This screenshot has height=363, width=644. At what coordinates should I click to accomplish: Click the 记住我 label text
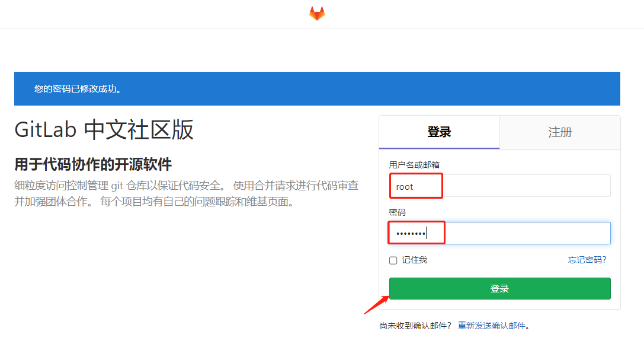coord(414,260)
